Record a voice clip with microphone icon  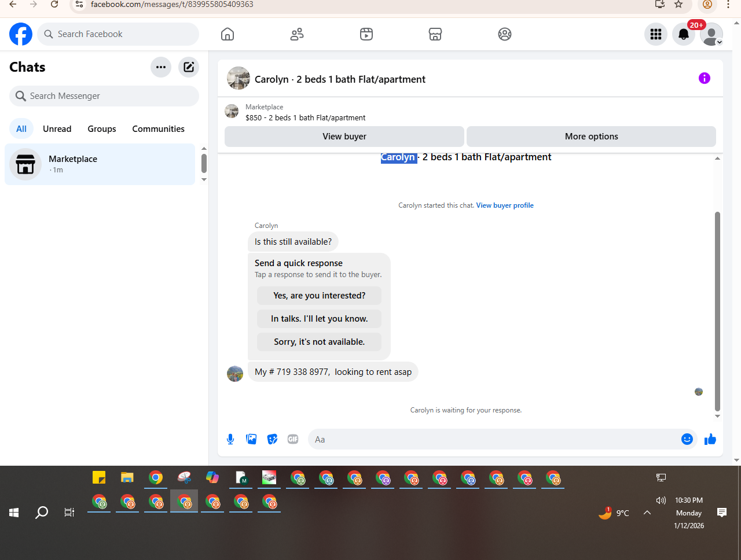pyautogui.click(x=230, y=439)
